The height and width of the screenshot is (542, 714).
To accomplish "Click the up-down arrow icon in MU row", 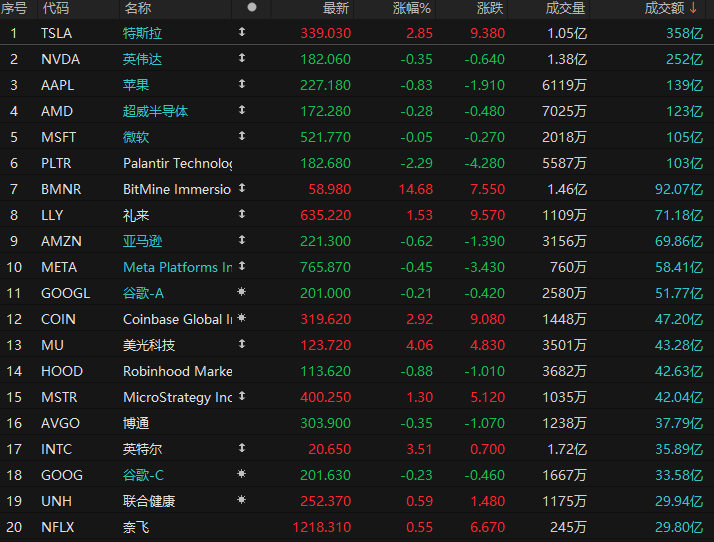I will pos(242,344).
